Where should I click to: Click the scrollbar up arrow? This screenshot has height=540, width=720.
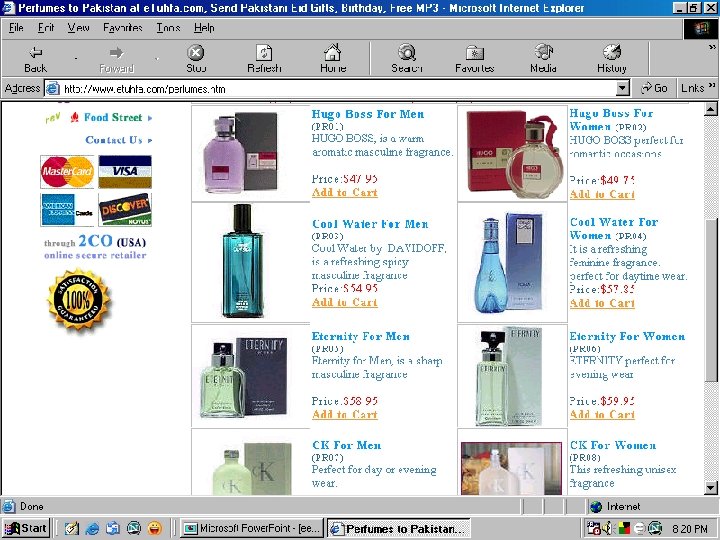[711, 109]
